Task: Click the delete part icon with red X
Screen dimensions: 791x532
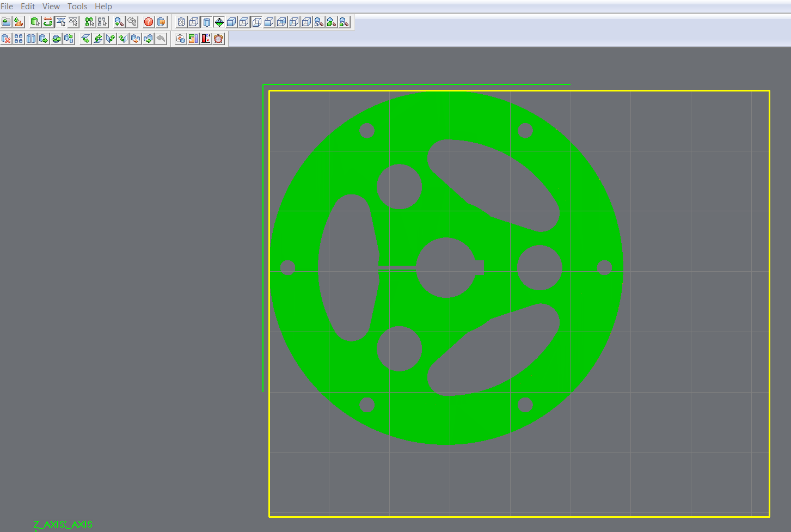Action: click(x=6, y=39)
